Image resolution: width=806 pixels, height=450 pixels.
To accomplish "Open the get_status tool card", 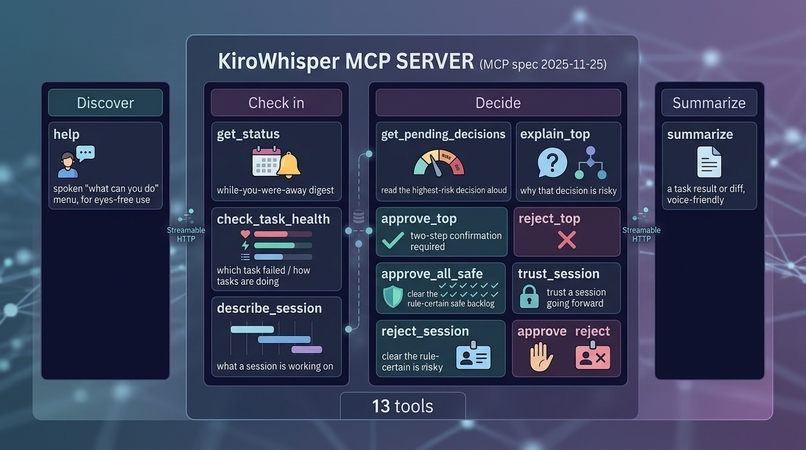I will [277, 161].
